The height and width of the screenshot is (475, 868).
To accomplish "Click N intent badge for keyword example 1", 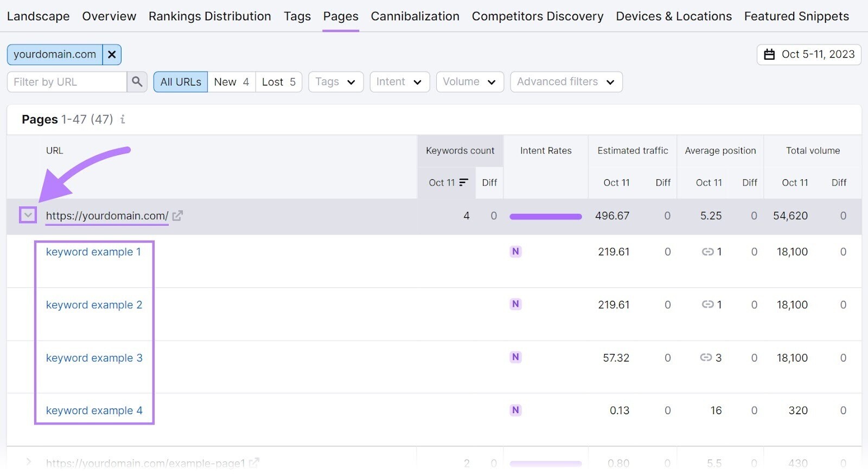I will [x=515, y=251].
